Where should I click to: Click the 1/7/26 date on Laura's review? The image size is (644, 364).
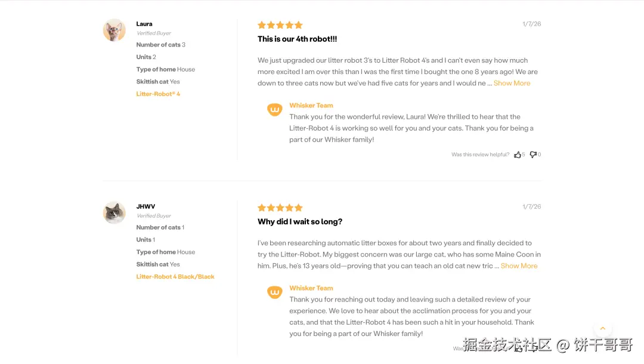coord(531,24)
